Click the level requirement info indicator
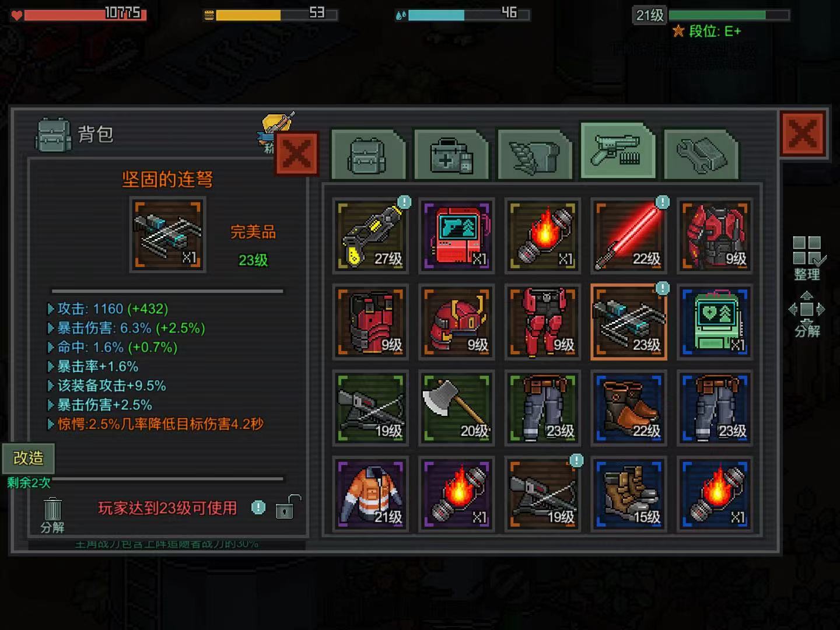Image resolution: width=840 pixels, height=630 pixels. [x=258, y=508]
